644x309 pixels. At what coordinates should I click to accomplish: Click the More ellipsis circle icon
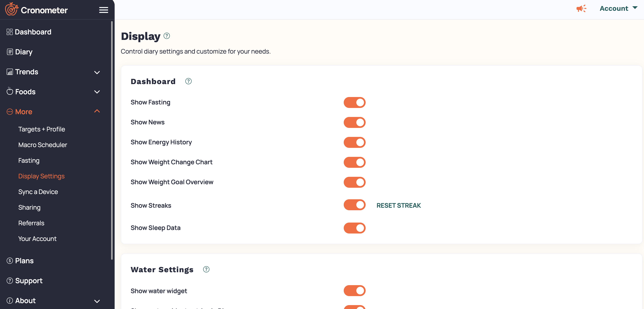pos(10,111)
